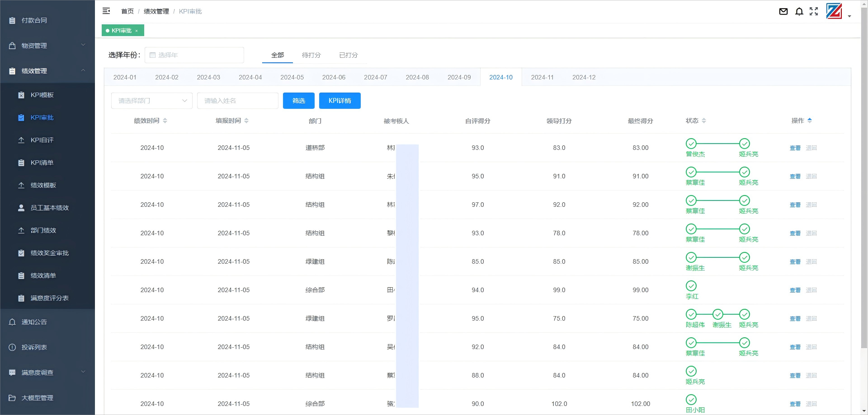Click the 请输入姓名 name input field
This screenshot has height=415, width=868.
[237, 101]
